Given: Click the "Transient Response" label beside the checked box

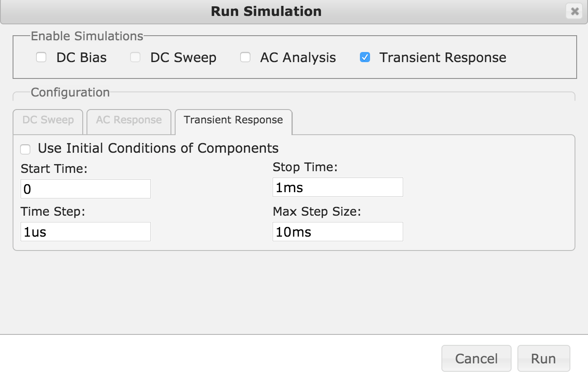Looking at the screenshot, I should [443, 57].
